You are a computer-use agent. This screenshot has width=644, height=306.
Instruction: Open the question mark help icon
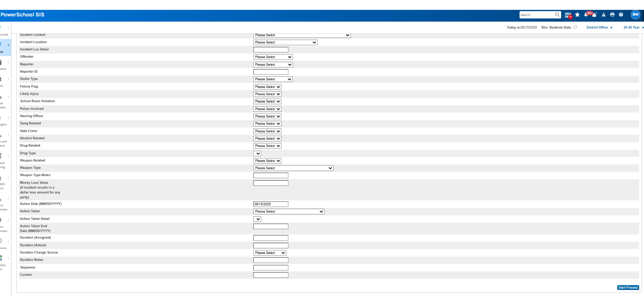click(x=621, y=15)
